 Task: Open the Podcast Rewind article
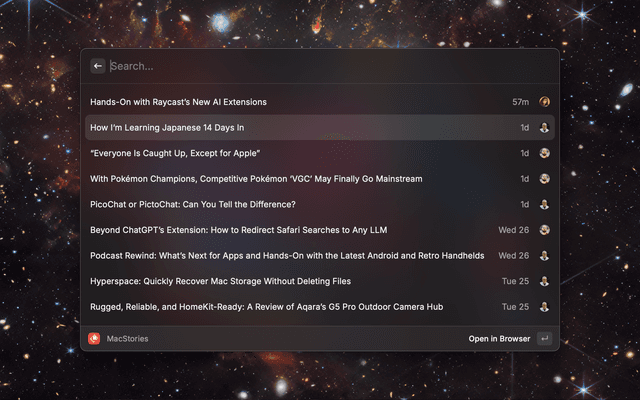(x=287, y=256)
